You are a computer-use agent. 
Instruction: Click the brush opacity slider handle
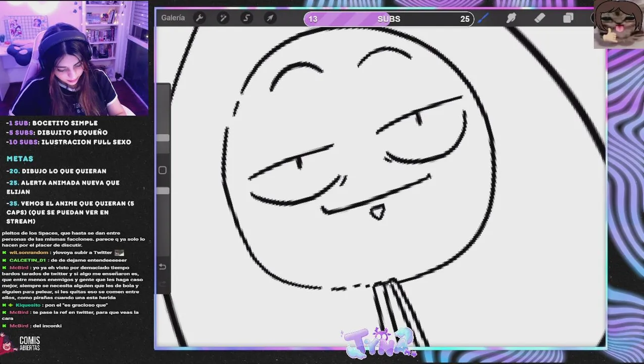tap(163, 191)
